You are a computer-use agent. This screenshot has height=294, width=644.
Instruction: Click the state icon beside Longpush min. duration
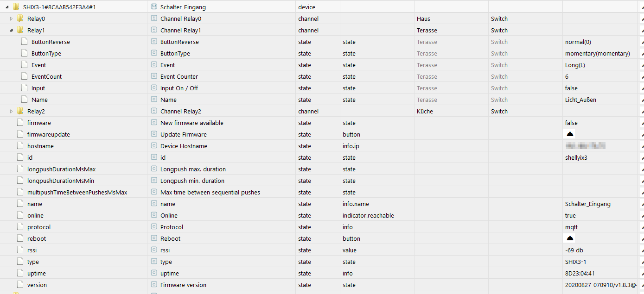[x=154, y=181]
